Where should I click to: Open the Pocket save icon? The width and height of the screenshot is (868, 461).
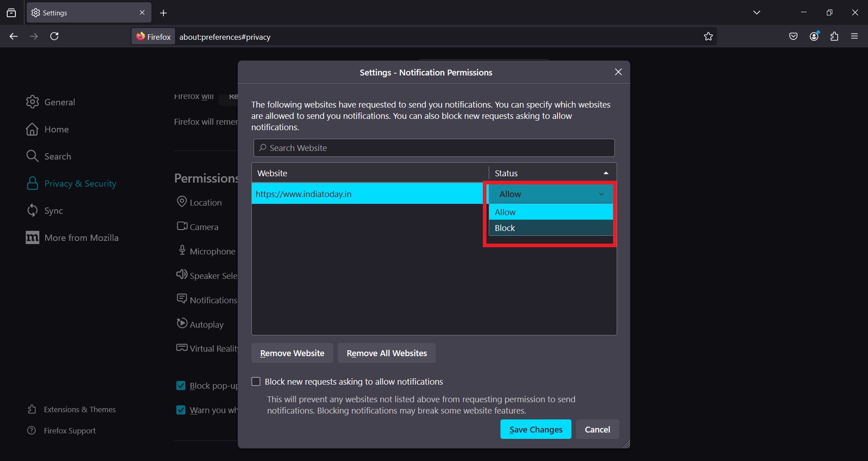(x=793, y=36)
